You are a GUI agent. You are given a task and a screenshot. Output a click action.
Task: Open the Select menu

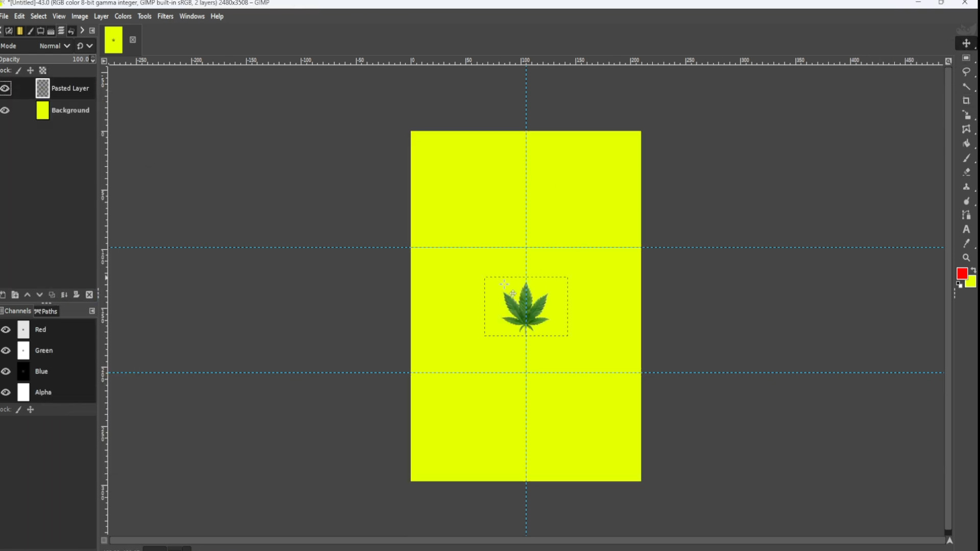(38, 16)
